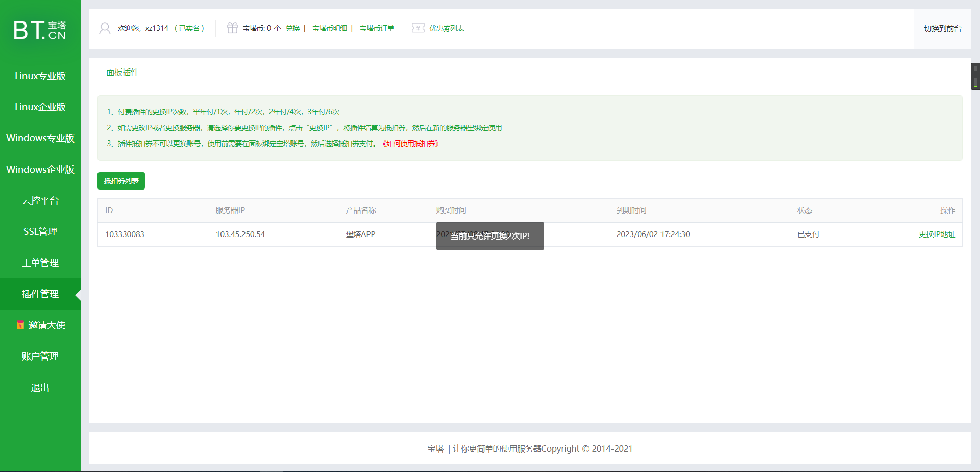Click the 已实名 verification label
Image resolution: width=980 pixels, height=472 pixels.
pyautogui.click(x=189, y=28)
